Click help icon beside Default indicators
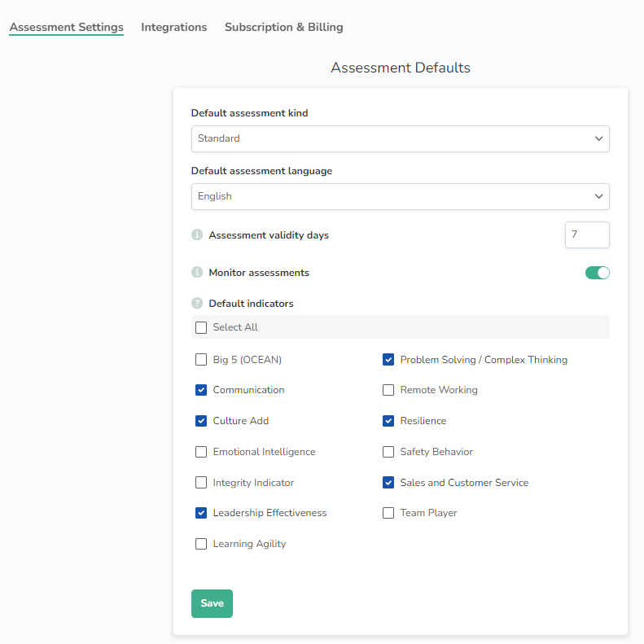Image resolution: width=644 pixels, height=644 pixels. pyautogui.click(x=196, y=304)
